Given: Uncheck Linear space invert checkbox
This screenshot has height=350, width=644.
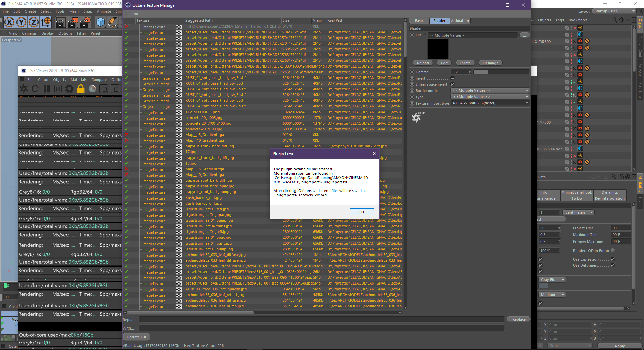Looking at the screenshot, I should pos(452,84).
